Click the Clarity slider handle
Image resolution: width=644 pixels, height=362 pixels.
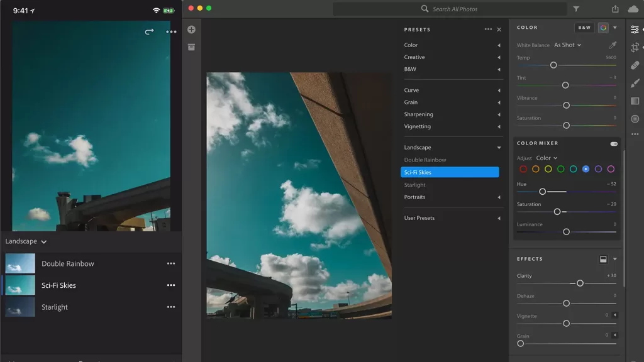coord(580,283)
